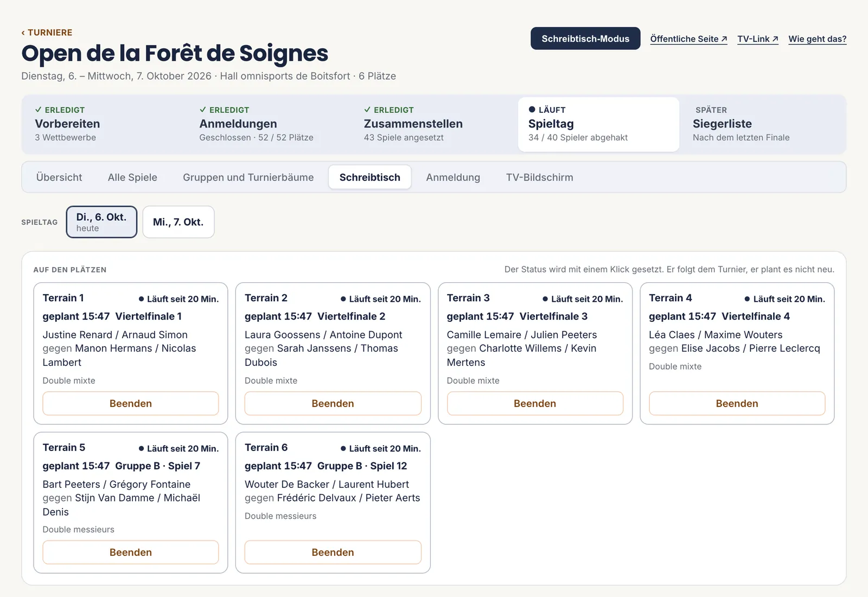Viewport: 868px width, 597px height.
Task: Open the Siegerliste step
Action: pyautogui.click(x=763, y=124)
